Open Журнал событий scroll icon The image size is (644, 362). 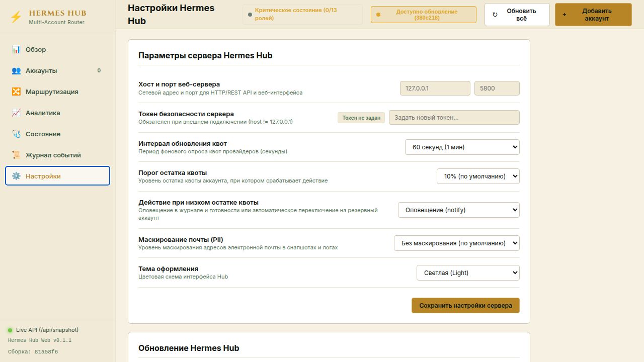click(x=16, y=155)
